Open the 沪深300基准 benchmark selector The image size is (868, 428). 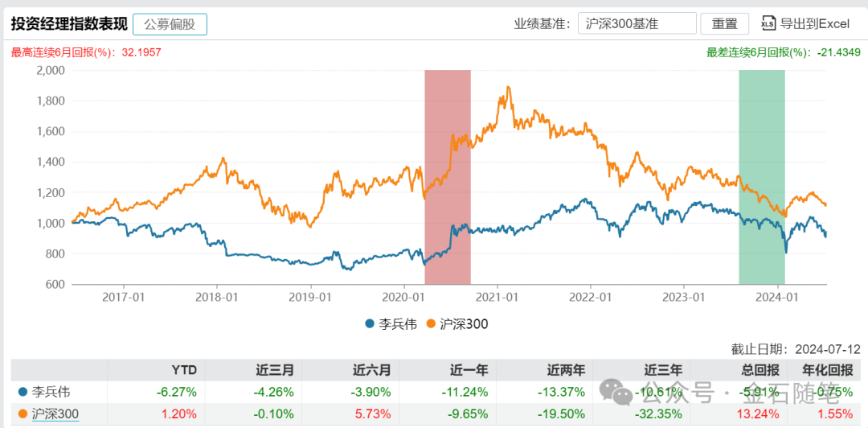tap(637, 24)
